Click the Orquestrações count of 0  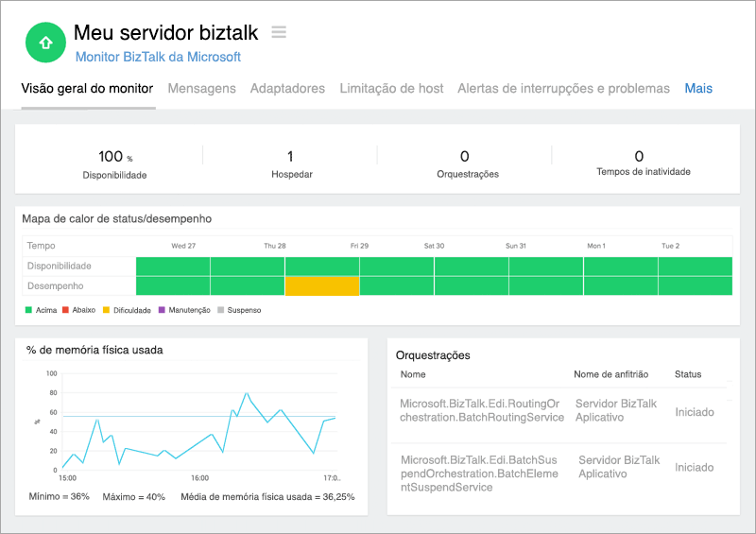point(464,156)
